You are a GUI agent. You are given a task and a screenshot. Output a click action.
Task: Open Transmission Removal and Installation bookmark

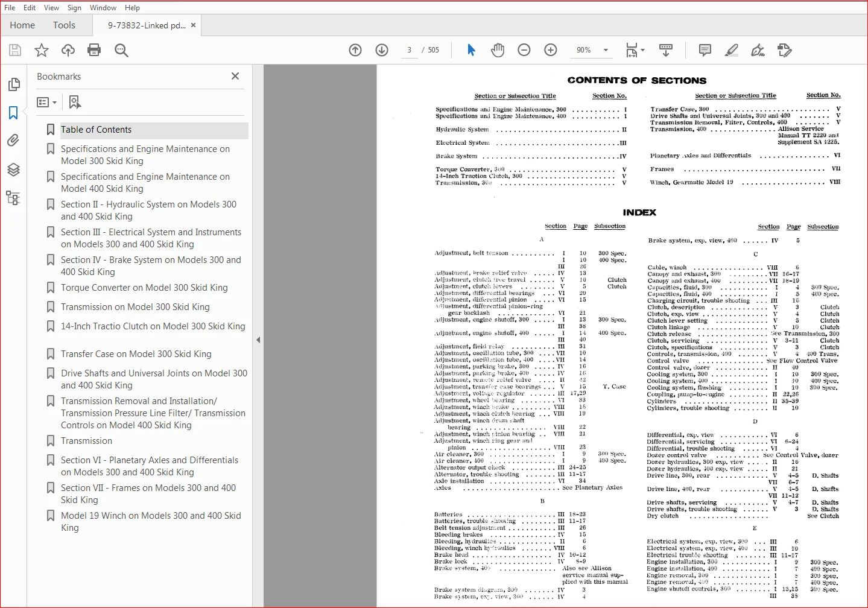(153, 413)
